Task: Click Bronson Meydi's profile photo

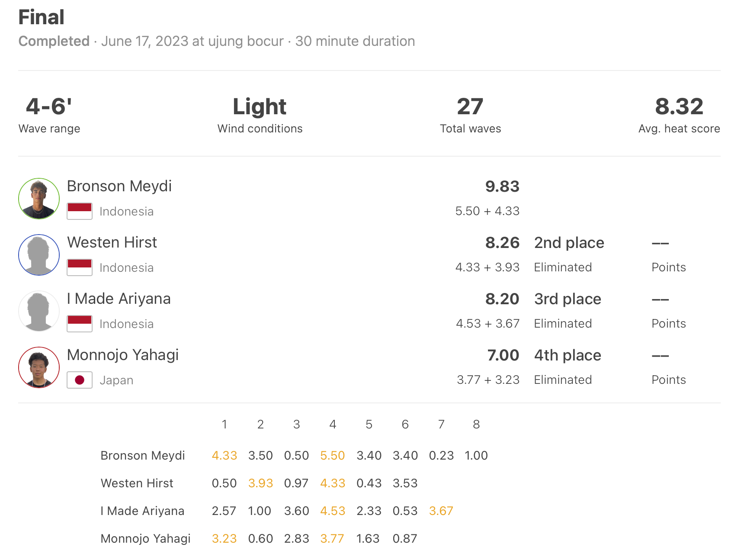Action: pyautogui.click(x=39, y=199)
